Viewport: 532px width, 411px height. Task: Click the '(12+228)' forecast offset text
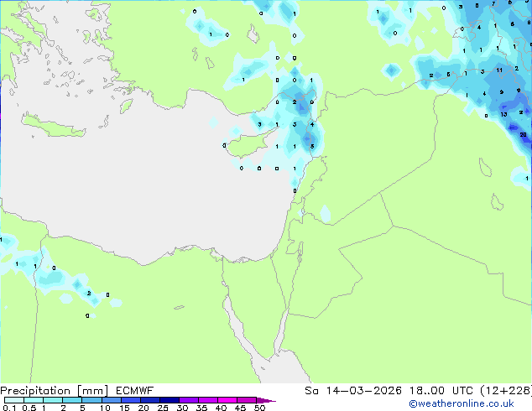pyautogui.click(x=506, y=391)
